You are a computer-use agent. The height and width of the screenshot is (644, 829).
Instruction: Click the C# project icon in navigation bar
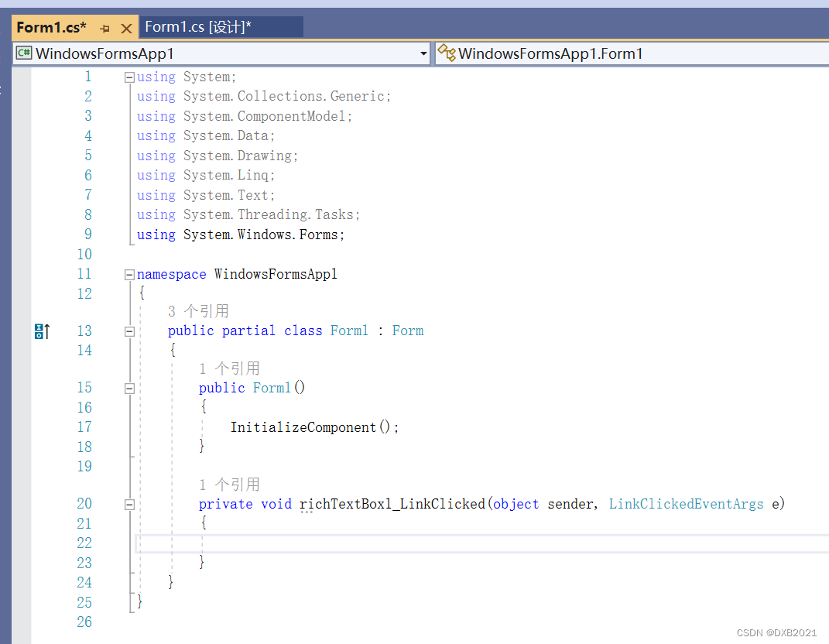[24, 53]
